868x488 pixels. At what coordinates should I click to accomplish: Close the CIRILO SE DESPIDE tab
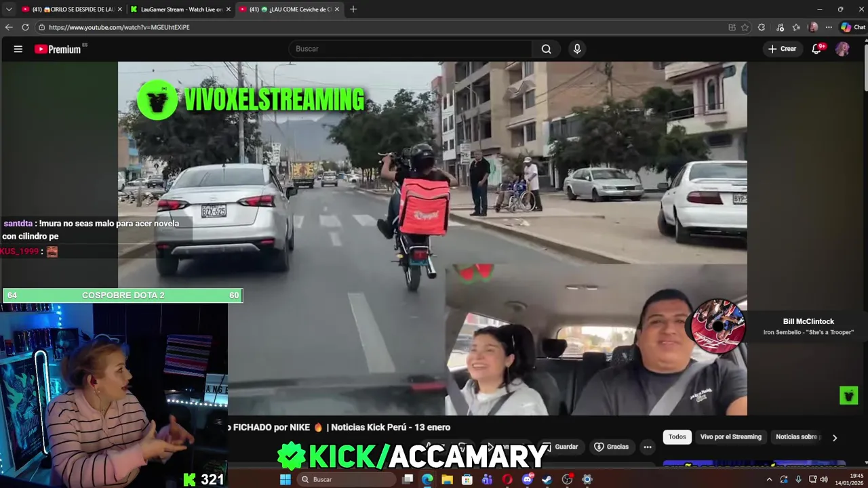(x=120, y=9)
